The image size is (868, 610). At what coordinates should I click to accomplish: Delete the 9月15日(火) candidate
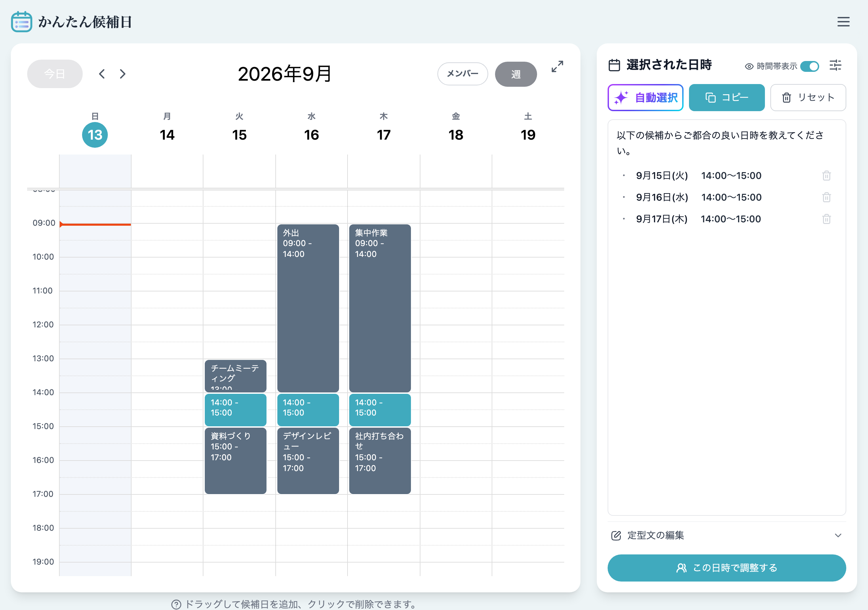point(826,175)
